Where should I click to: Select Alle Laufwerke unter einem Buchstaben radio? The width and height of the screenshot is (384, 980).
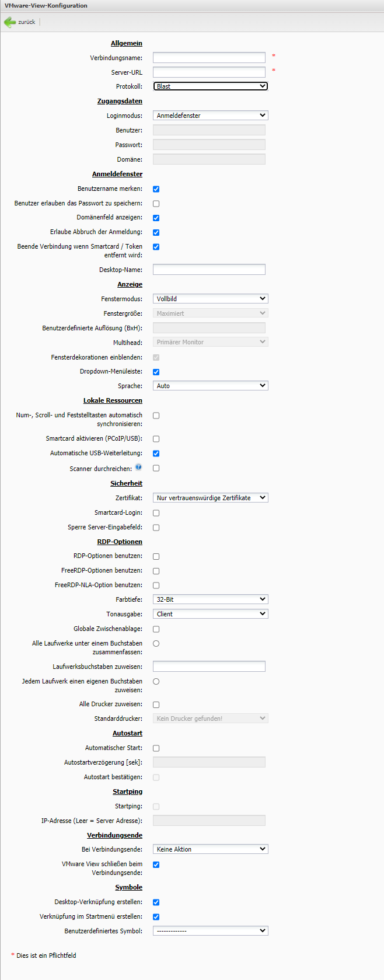156,643
